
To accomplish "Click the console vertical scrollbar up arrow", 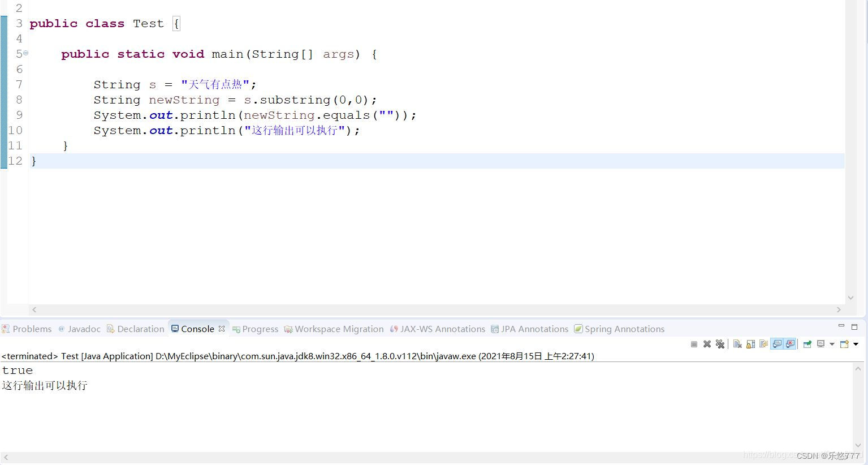I will tap(858, 368).
